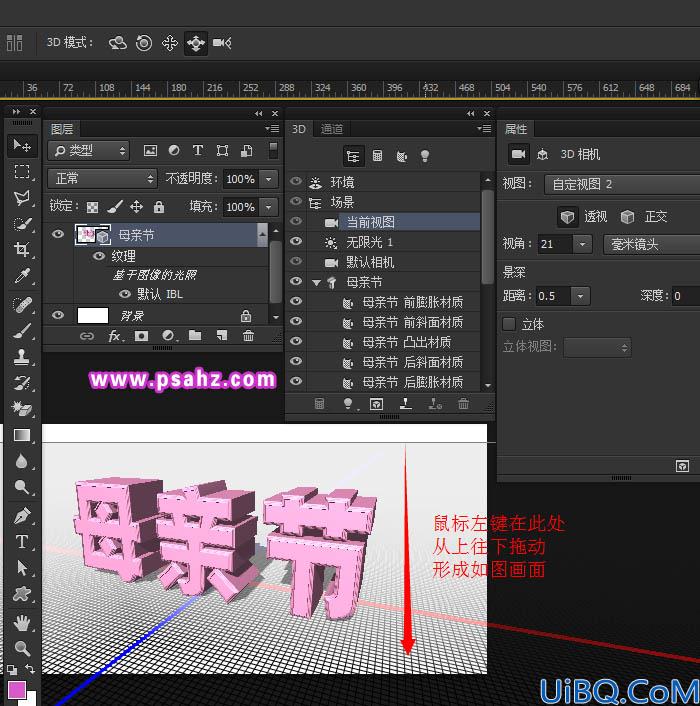Select the Eraser tool

(22, 409)
